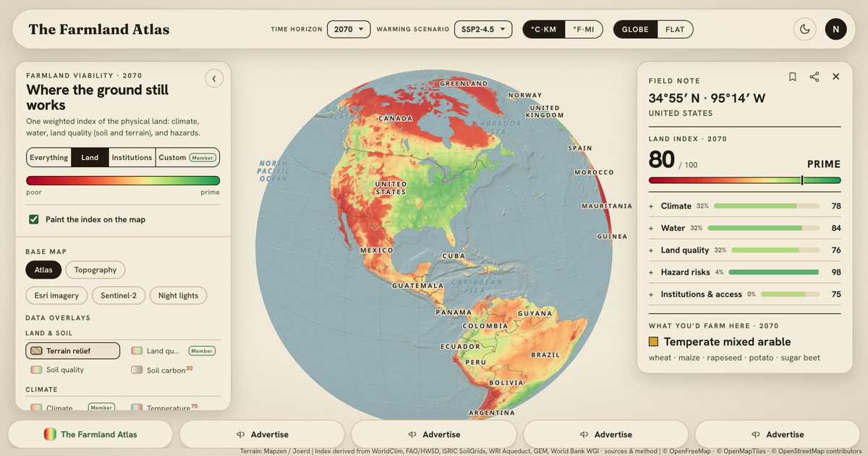
Task: Select GLOBE projection
Action: pyautogui.click(x=635, y=30)
